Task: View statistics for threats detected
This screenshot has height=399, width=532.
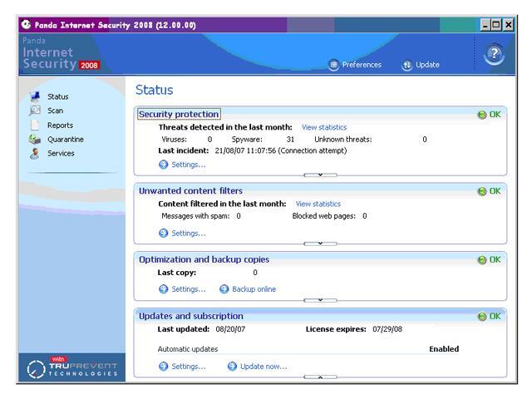Action: tap(324, 127)
